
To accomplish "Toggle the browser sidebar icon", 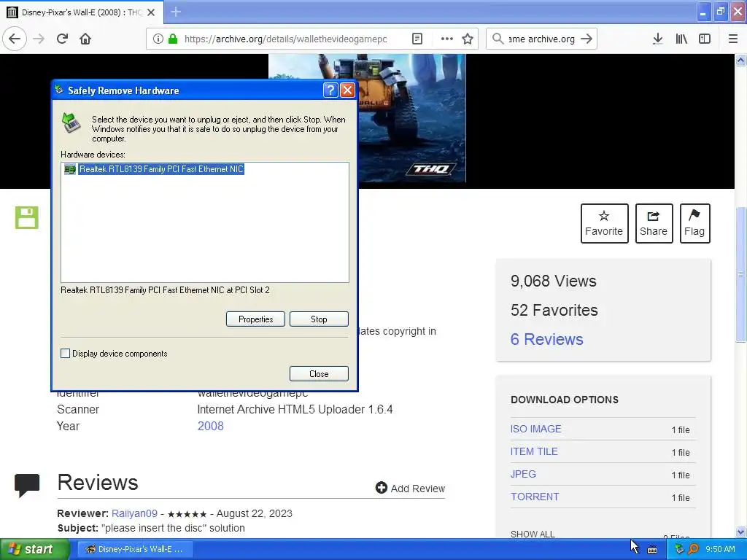I will (705, 39).
